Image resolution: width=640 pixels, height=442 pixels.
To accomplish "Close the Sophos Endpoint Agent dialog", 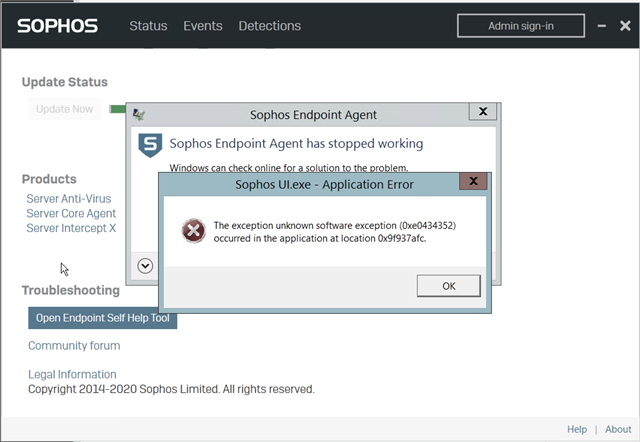I will click(483, 111).
